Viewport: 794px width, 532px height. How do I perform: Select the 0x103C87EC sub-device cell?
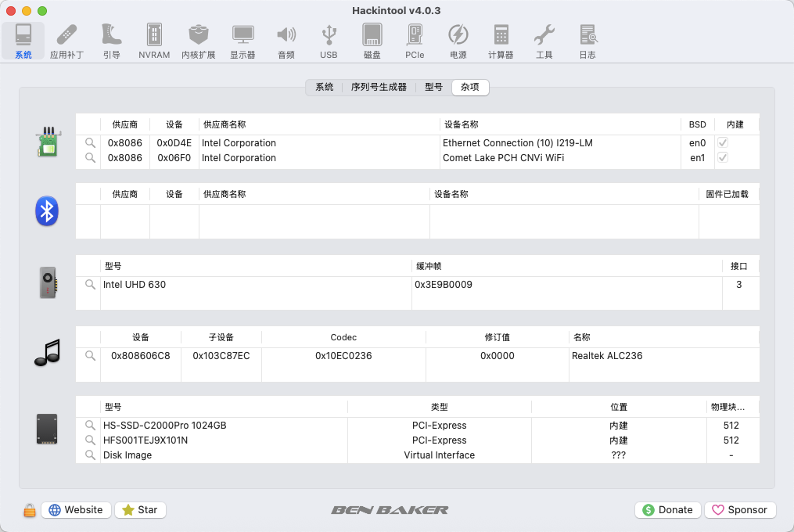coord(221,356)
